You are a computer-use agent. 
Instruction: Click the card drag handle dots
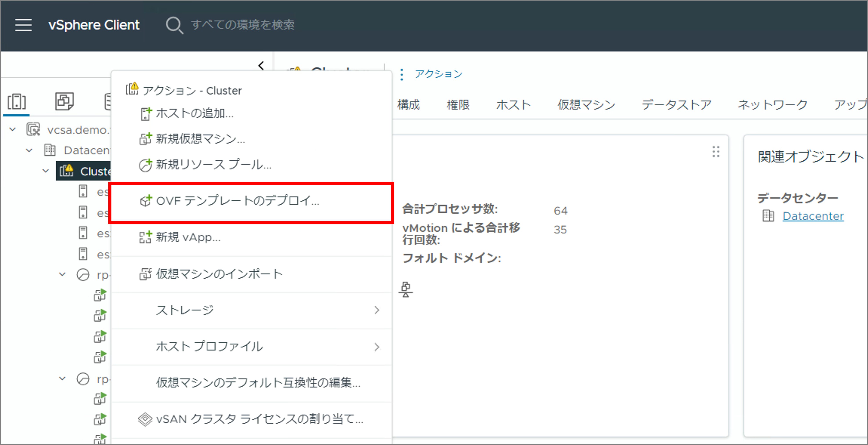pyautogui.click(x=716, y=152)
